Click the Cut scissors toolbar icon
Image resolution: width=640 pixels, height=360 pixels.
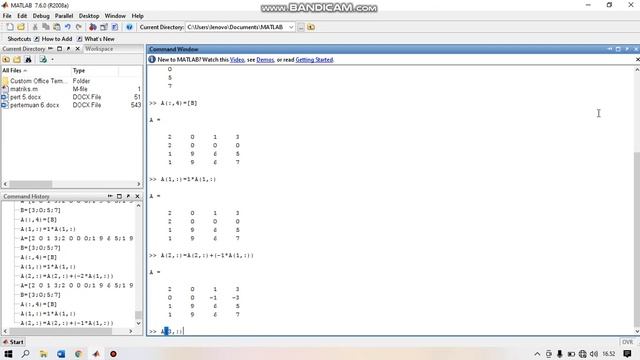(35, 27)
